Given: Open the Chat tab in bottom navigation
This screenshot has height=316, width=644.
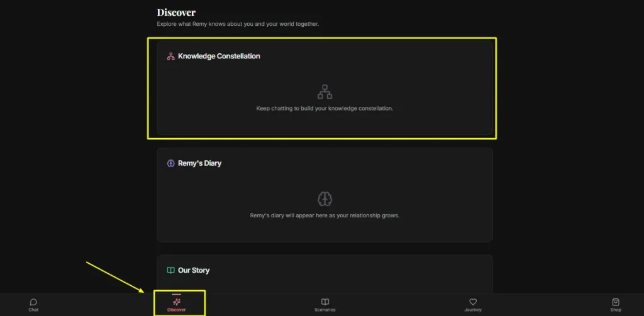Looking at the screenshot, I should point(33,305).
